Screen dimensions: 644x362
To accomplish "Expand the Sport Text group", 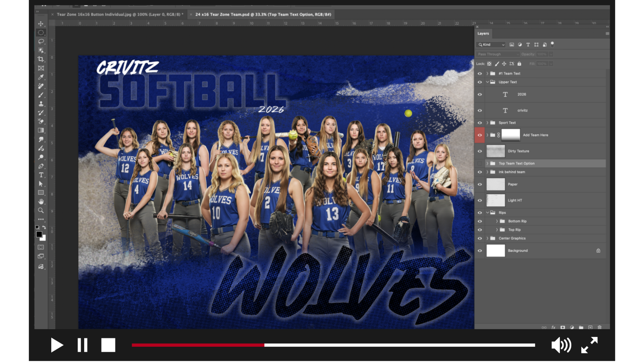I will click(x=487, y=123).
